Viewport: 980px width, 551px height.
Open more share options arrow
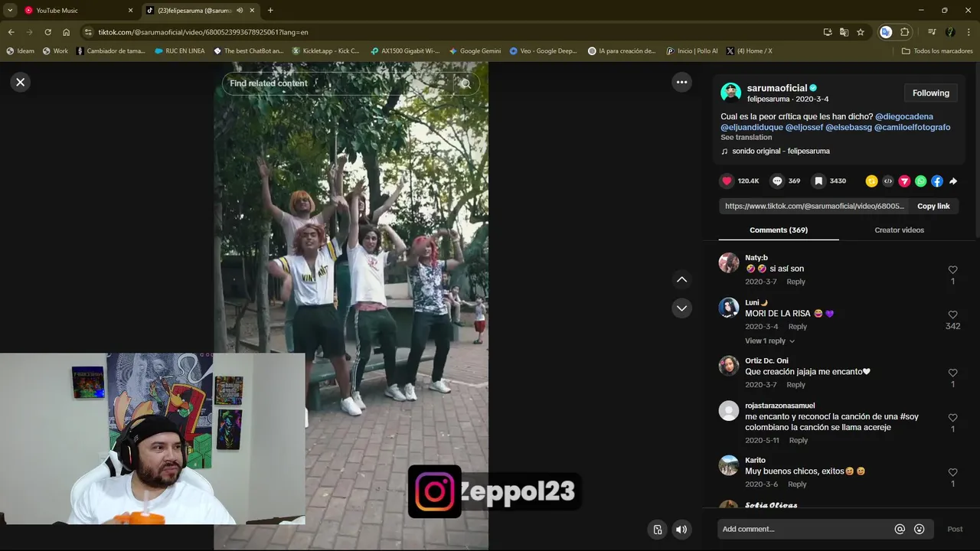click(x=953, y=181)
